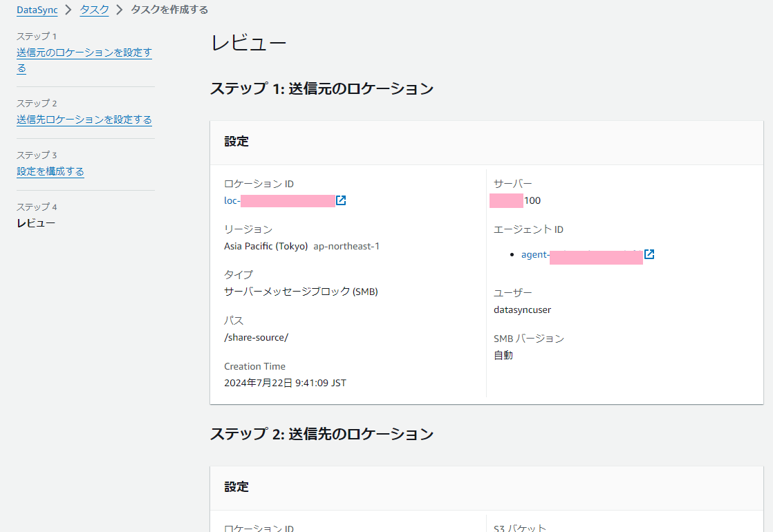The height and width of the screenshot is (532, 773).
Task: Click type value サーバーメッセージブロック (SMB)
Action: click(301, 292)
